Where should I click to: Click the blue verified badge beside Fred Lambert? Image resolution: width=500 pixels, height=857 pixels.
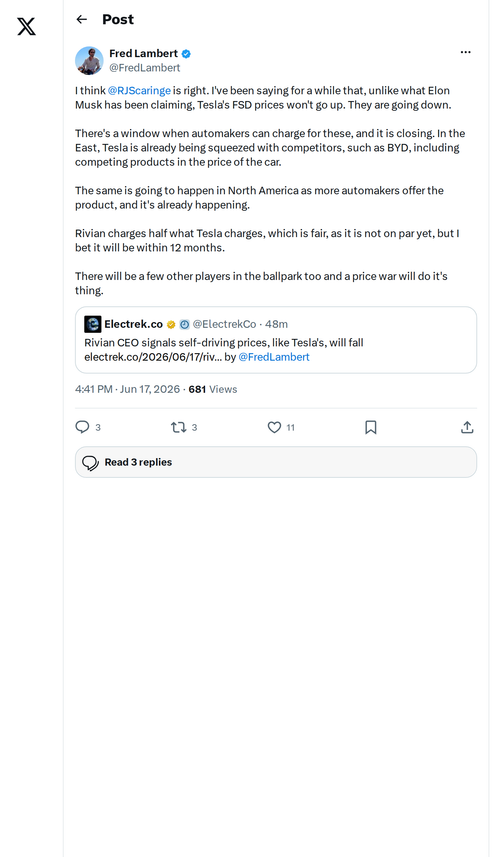(186, 54)
